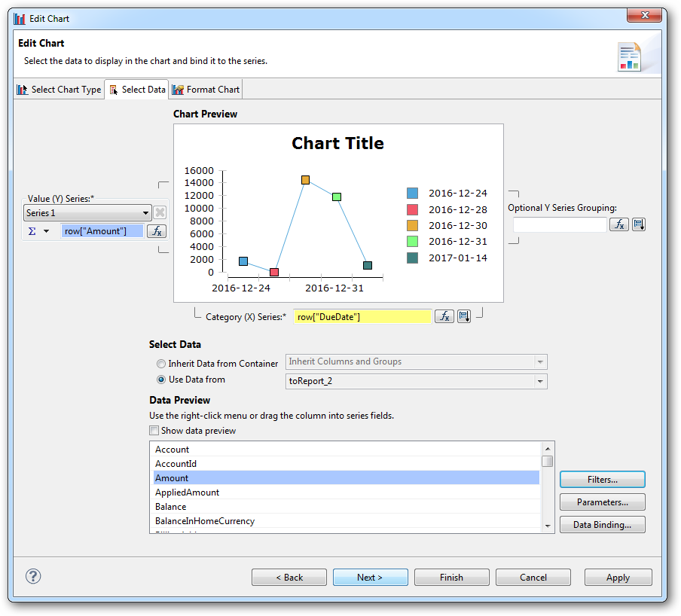Select Inherit Data from Container radio button

point(160,363)
